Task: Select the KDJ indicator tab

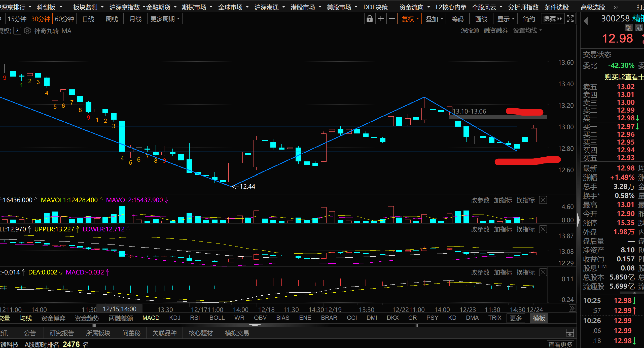Action: [x=174, y=318]
